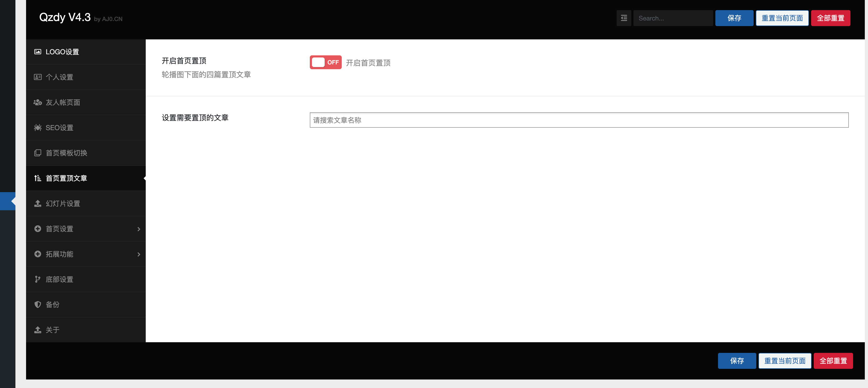This screenshot has width=868, height=388.
Task: Click the 关于 upload icon
Action: tap(38, 330)
